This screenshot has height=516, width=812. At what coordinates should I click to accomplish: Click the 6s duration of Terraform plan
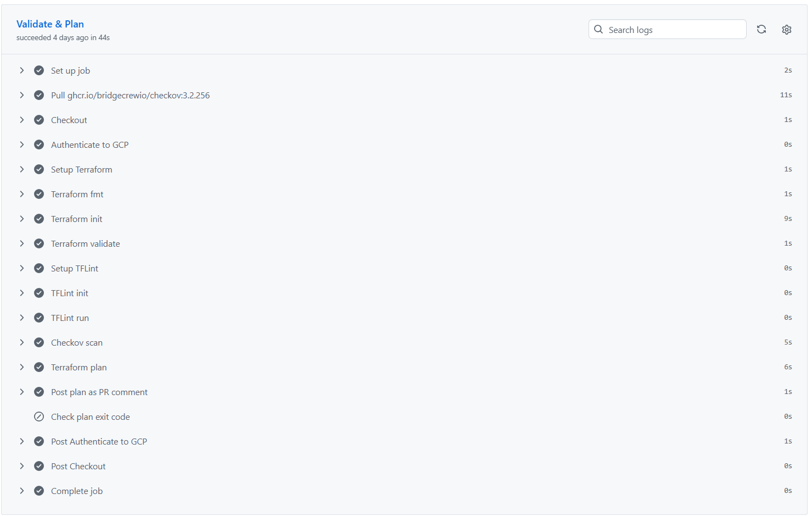788,367
